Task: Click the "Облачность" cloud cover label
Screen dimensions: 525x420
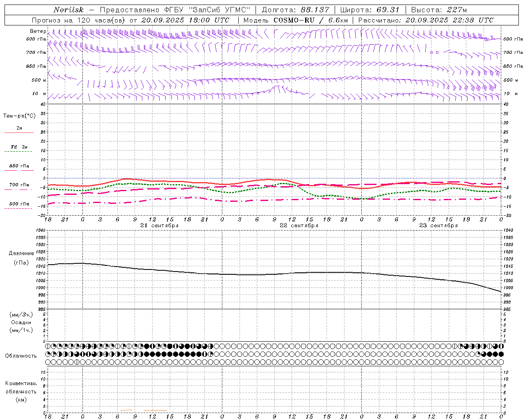Action: 21,356
